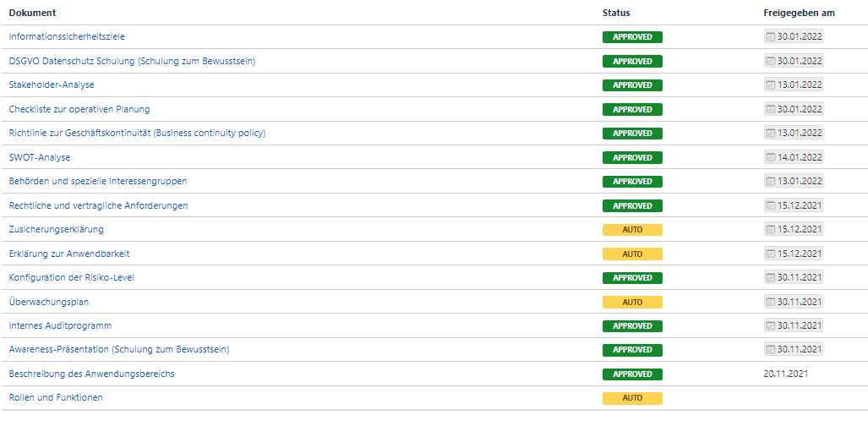The height and width of the screenshot is (426, 868).
Task: Click AUTO status badge for Erklärung zur Anwendbarkeit
Action: pos(632,254)
